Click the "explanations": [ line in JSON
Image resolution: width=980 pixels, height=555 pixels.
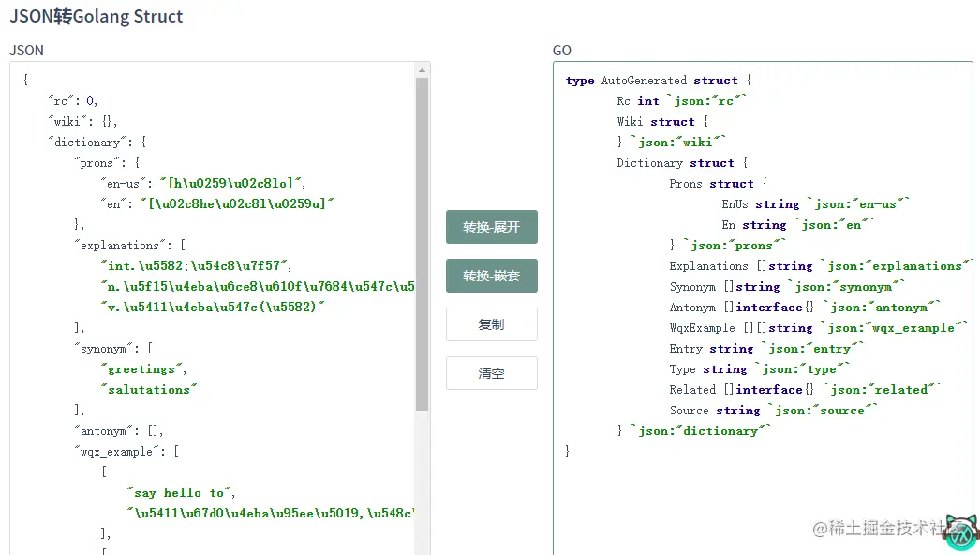click(130, 246)
